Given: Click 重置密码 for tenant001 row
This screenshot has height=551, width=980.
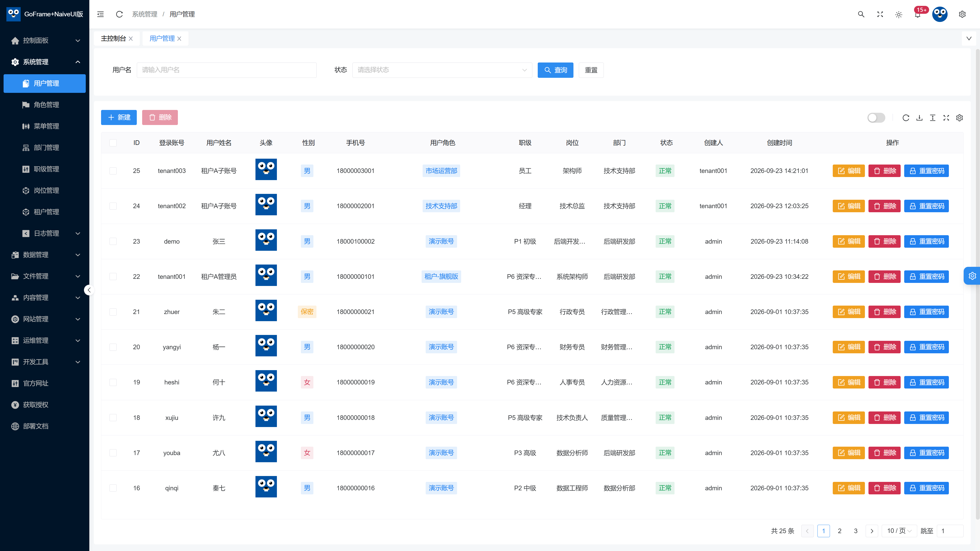Looking at the screenshot, I should pos(926,277).
